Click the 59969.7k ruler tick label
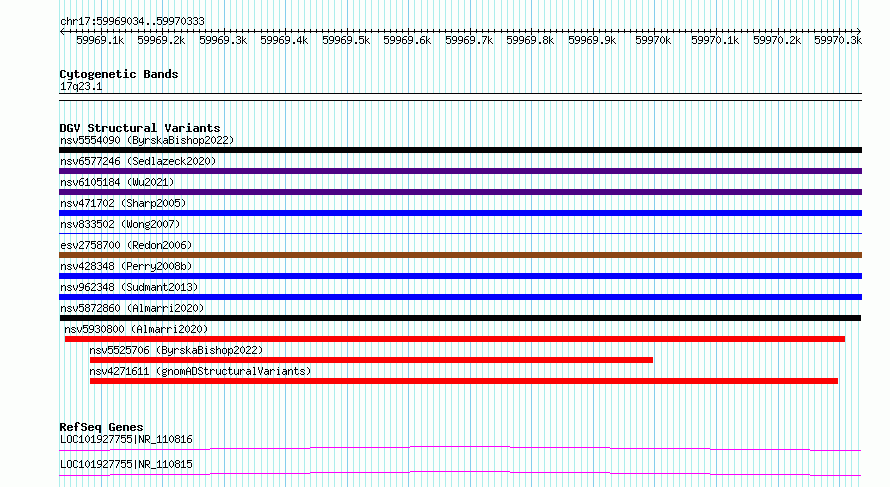 pyautogui.click(x=469, y=40)
